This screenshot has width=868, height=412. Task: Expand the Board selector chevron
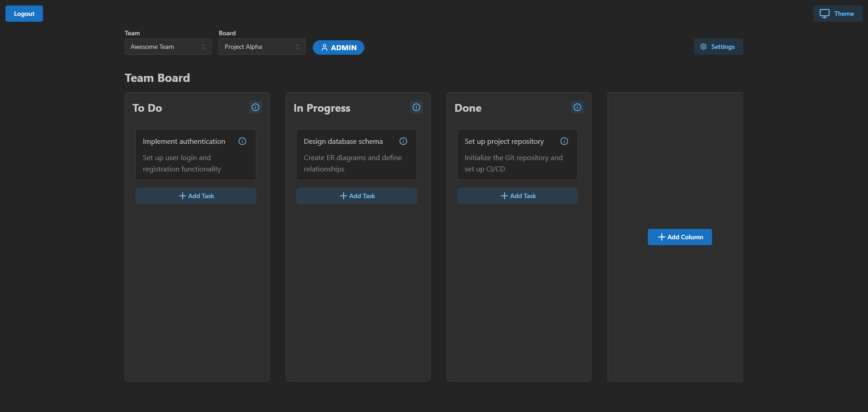click(297, 47)
